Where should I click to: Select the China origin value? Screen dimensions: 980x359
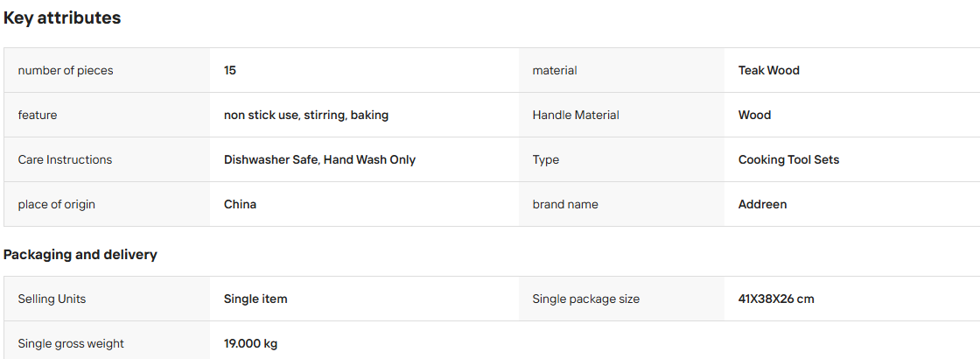click(240, 205)
